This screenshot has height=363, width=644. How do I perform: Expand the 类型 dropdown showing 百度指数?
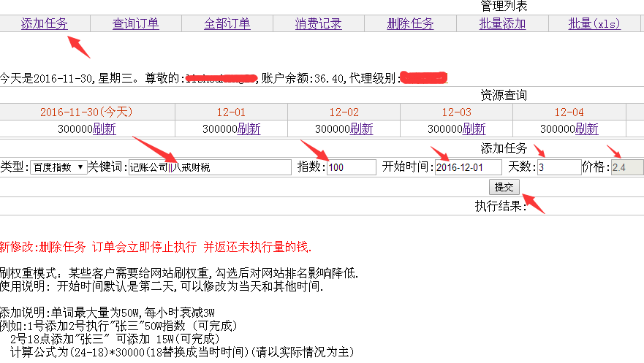click(58, 167)
